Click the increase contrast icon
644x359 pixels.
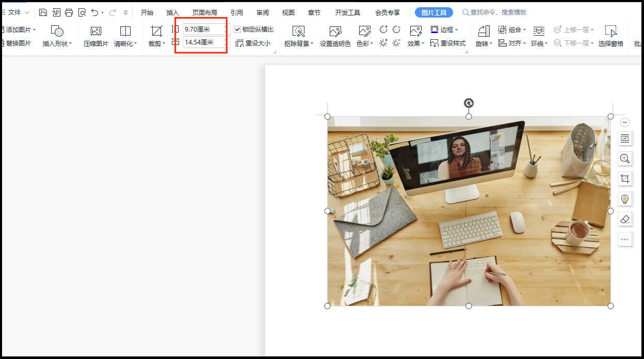pos(383,29)
